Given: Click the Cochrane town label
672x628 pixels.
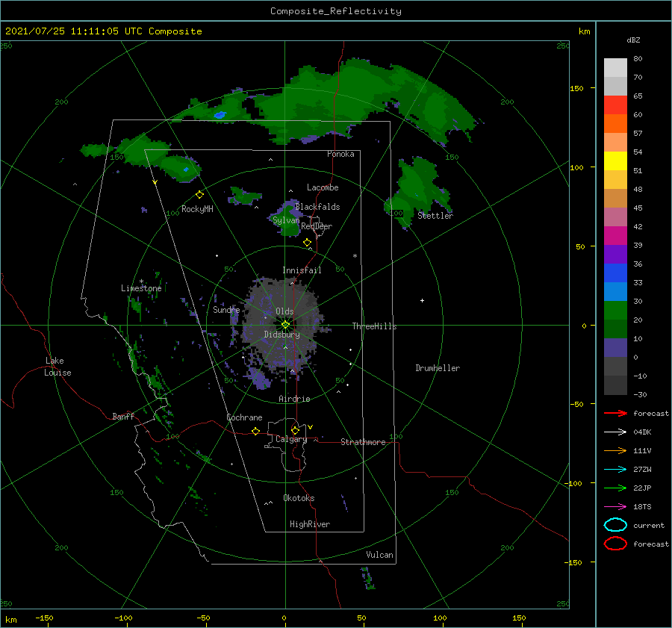Looking at the screenshot, I should [x=244, y=417].
